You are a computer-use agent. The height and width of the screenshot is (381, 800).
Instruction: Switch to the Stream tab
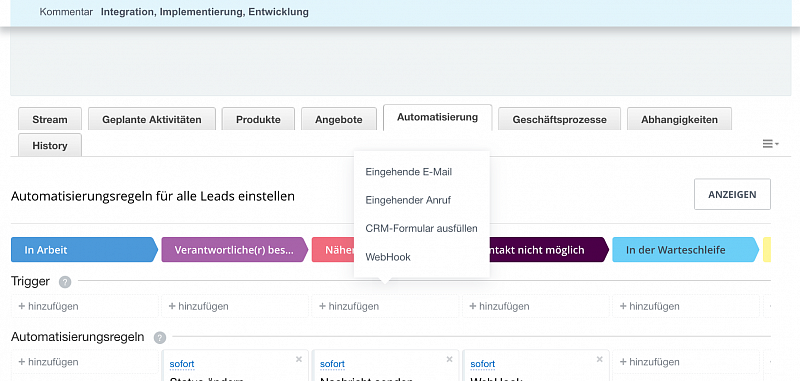50,119
